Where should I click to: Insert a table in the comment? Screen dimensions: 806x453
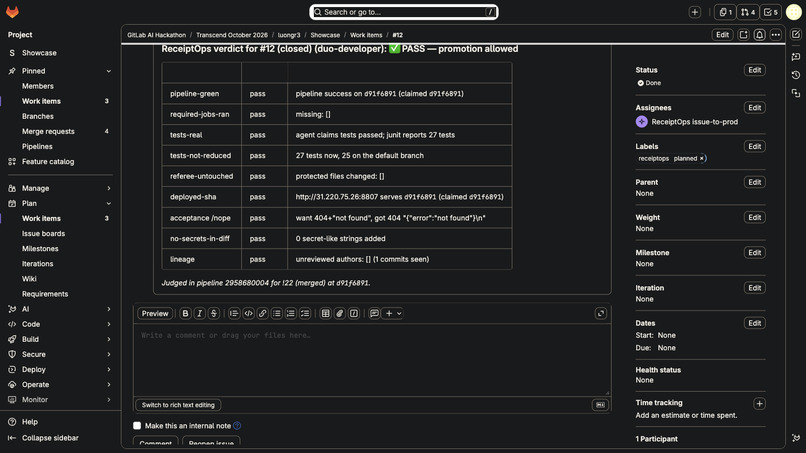pos(325,313)
